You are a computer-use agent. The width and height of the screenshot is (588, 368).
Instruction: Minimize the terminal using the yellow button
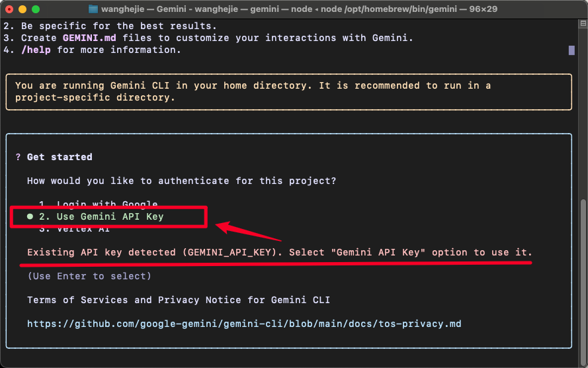pos(22,9)
